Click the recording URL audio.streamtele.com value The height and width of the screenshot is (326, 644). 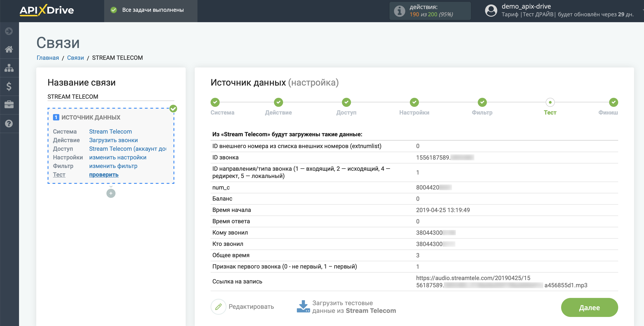coord(502,281)
